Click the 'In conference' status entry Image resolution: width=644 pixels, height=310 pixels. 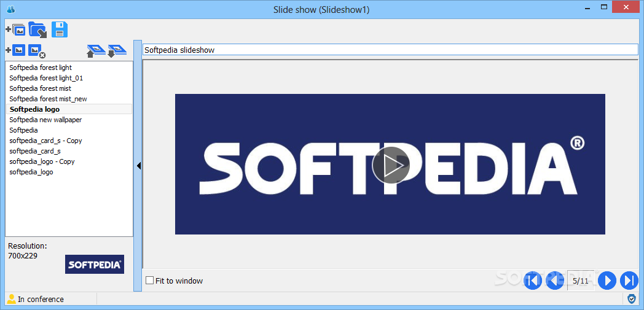[x=35, y=299]
